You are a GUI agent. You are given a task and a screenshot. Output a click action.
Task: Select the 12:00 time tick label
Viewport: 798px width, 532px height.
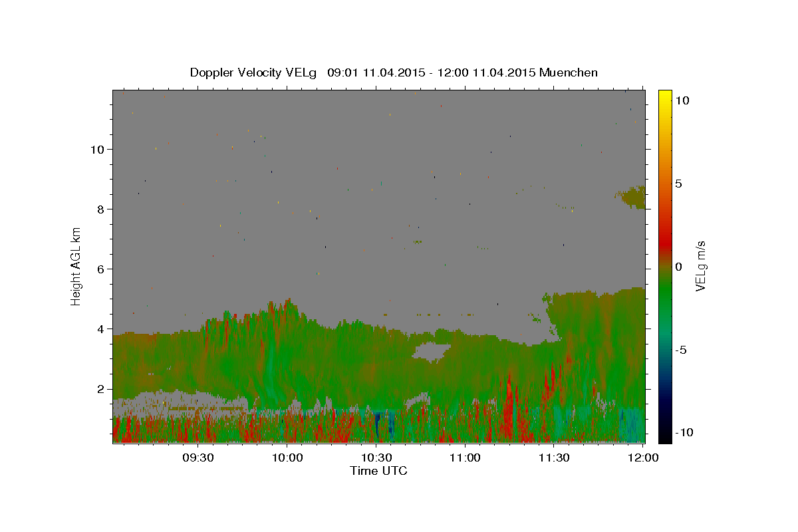642,458
